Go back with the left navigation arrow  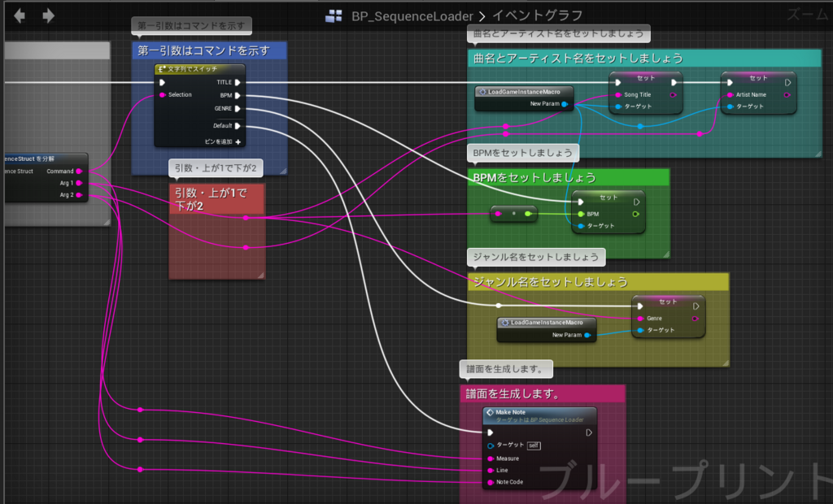pyautogui.click(x=20, y=15)
